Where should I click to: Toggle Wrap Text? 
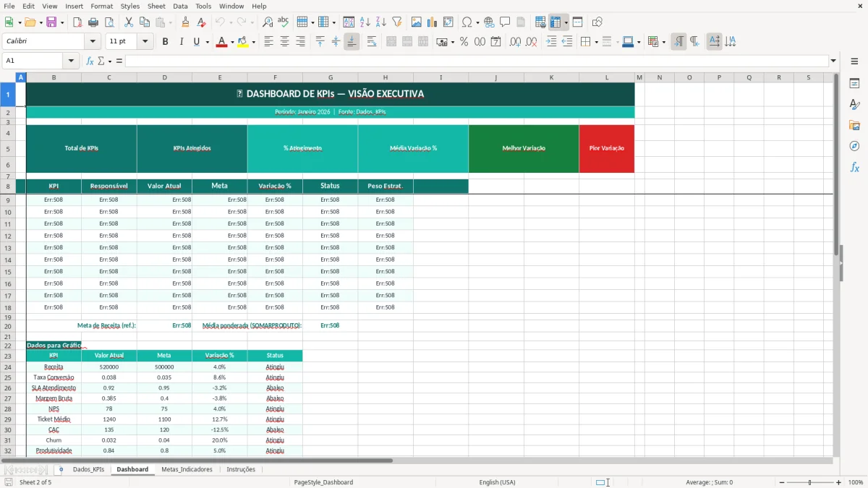(x=372, y=42)
